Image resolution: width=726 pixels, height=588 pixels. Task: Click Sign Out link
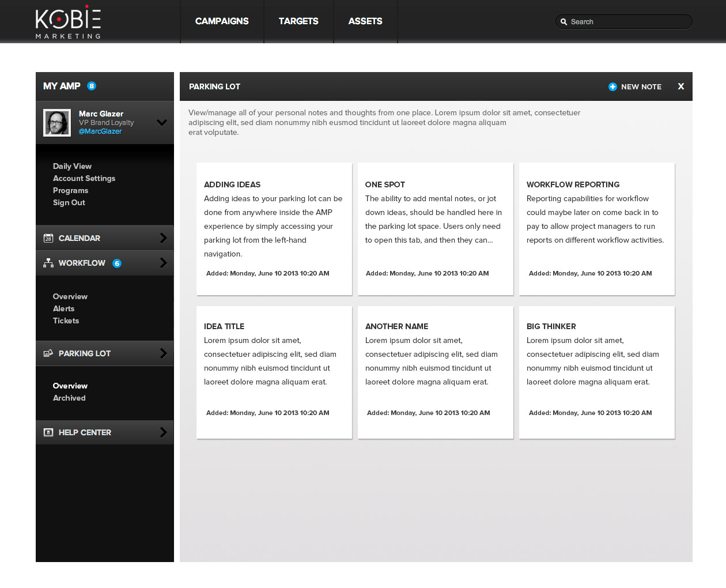[x=69, y=202]
